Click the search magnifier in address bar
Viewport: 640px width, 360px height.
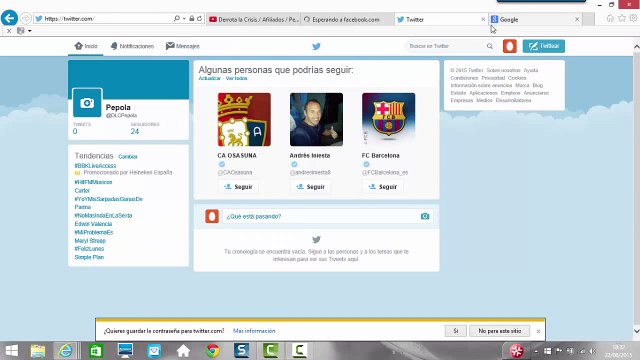coord(177,18)
